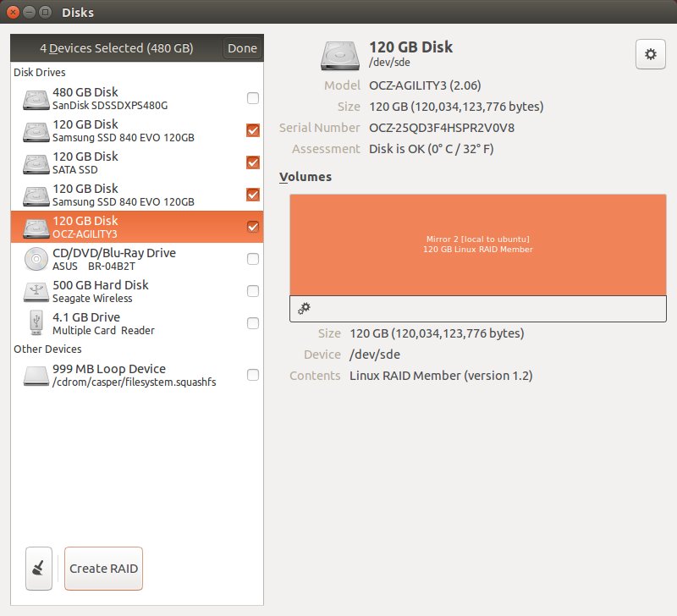Click the erase broom icon button

39,568
